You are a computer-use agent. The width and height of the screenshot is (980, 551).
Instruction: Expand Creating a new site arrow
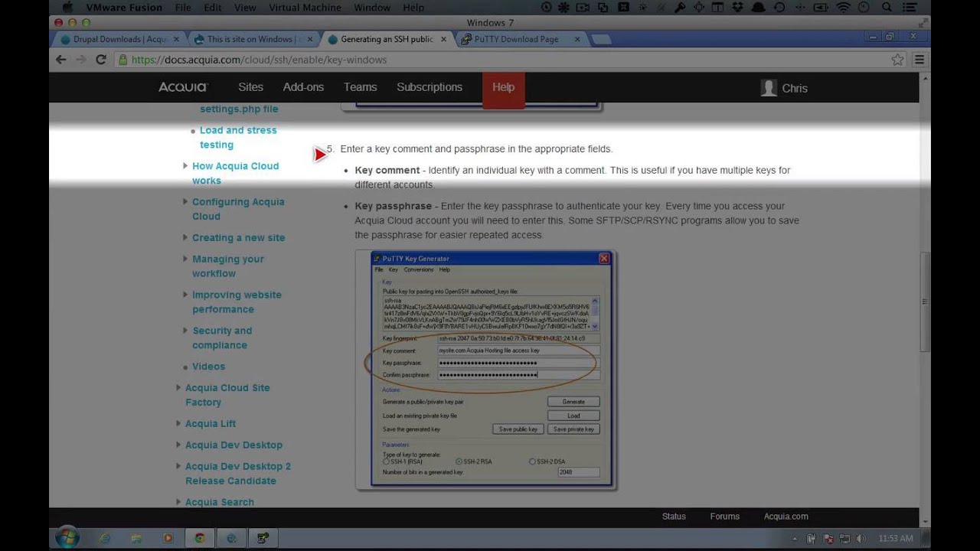pos(185,237)
